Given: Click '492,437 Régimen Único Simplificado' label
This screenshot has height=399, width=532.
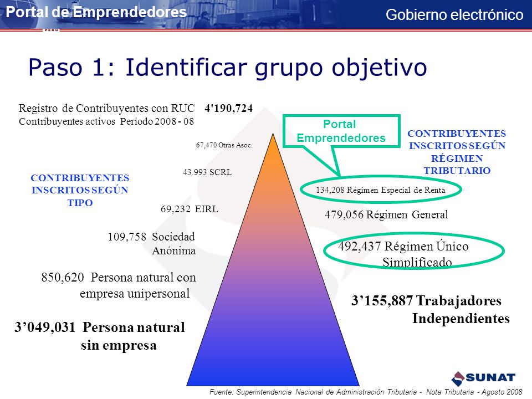Looking at the screenshot, I should coord(403,254).
